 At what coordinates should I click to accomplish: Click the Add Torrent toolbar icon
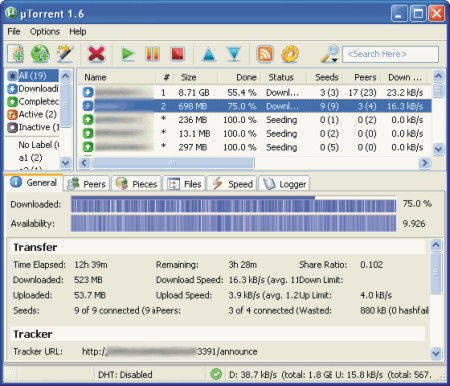16,54
